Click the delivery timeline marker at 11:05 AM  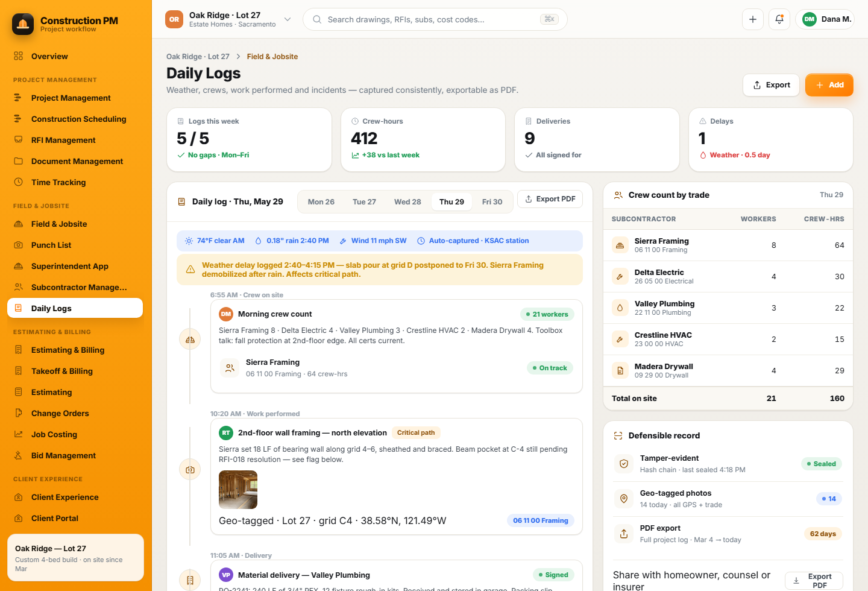[x=190, y=580]
